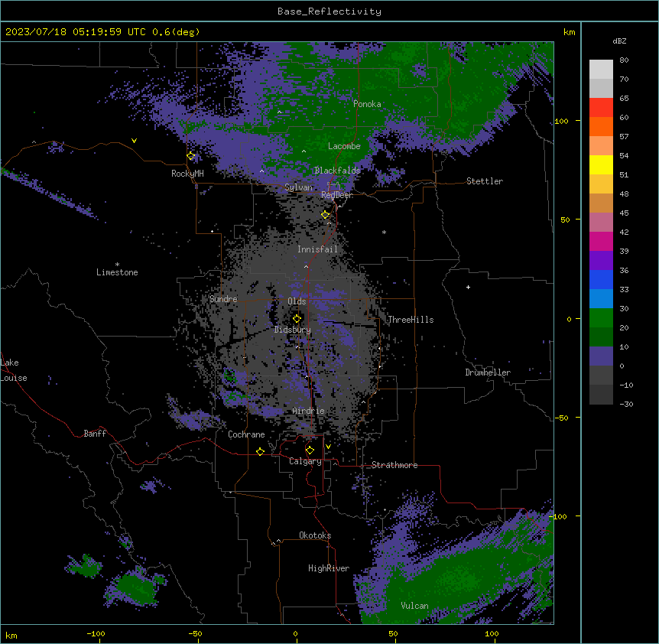Pick the purple swatch between 39 and 36

point(601,261)
